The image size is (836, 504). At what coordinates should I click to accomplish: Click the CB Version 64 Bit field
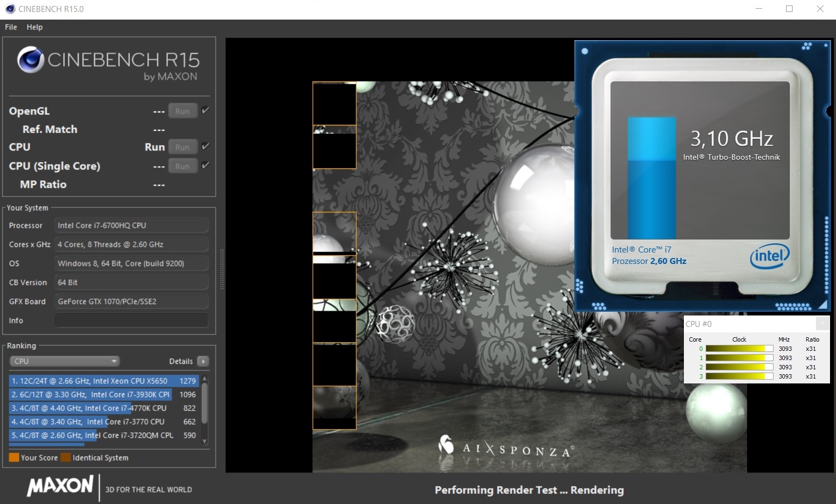pos(131,282)
